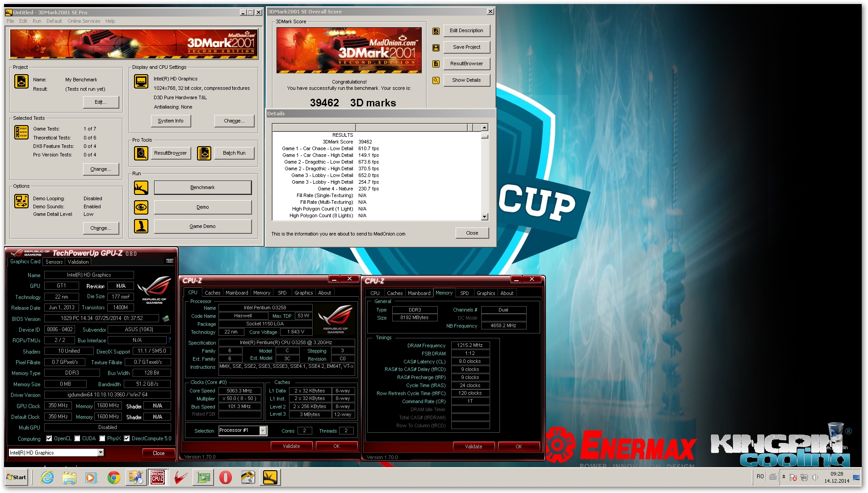Open the Intel(R) HD Graphics dropdown in GPU-Z
This screenshot has height=493, width=868.
101,453
